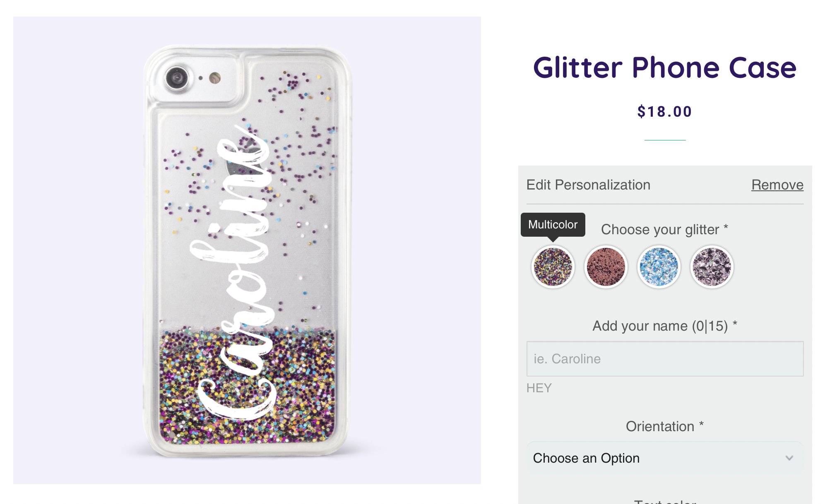This screenshot has width=837, height=504.
Task: Click the settled glitter at case bottom
Action: click(247, 387)
